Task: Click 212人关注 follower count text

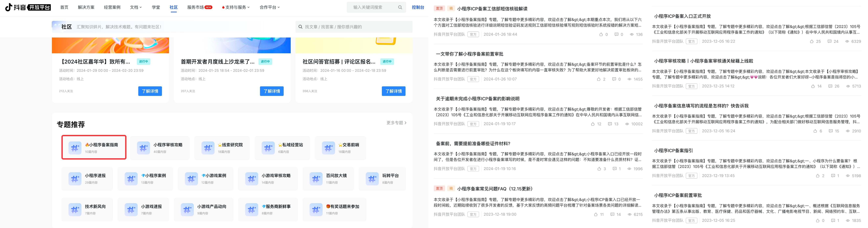Action: 66,91
